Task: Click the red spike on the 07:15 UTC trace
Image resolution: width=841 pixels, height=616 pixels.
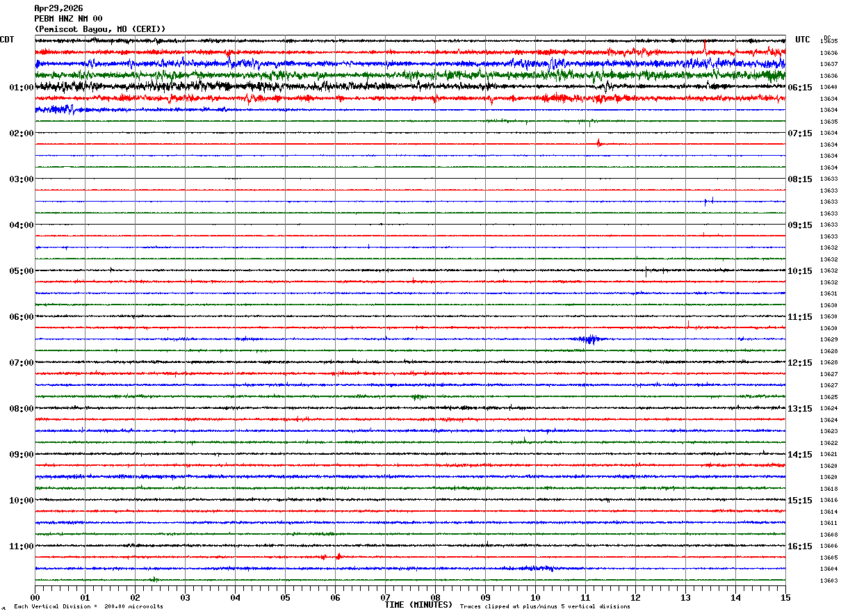Action: (x=599, y=143)
